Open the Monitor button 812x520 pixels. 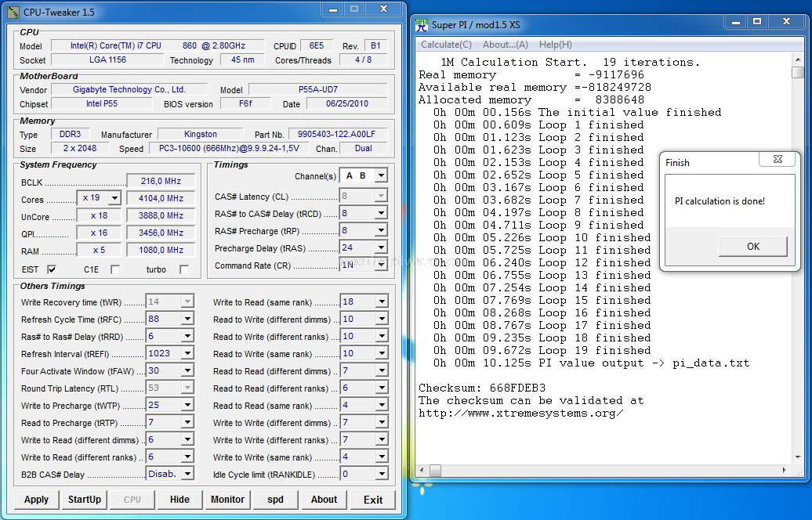227,500
